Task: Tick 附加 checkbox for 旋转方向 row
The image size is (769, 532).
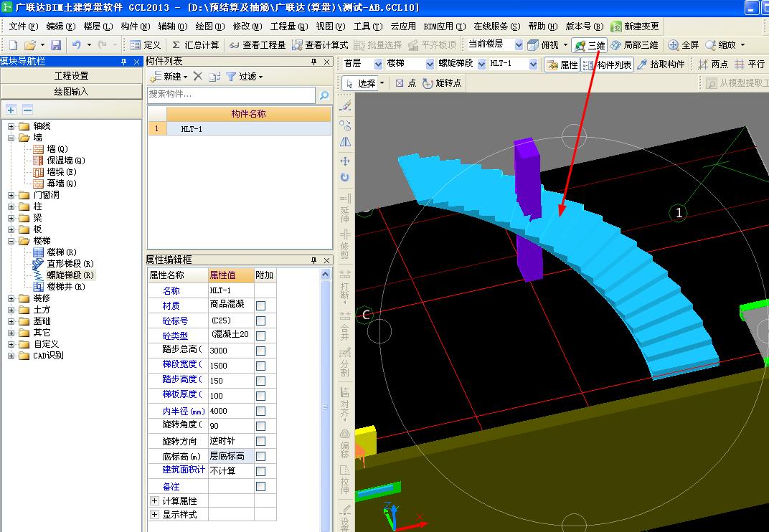Action: (261, 441)
